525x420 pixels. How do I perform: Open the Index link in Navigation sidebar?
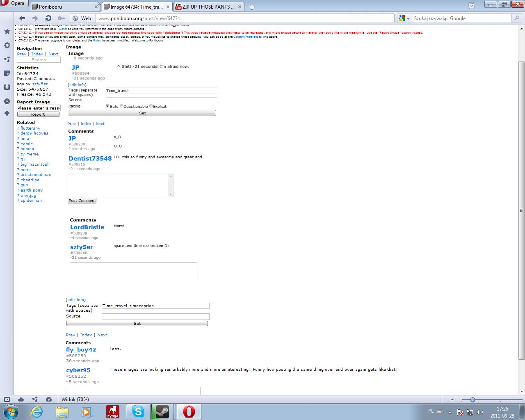click(37, 54)
